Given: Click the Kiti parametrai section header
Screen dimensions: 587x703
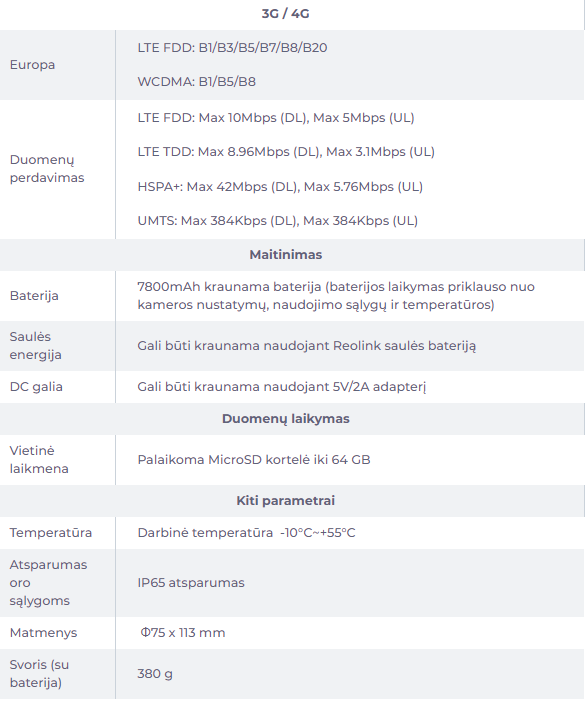Looking at the screenshot, I should click(286, 501).
